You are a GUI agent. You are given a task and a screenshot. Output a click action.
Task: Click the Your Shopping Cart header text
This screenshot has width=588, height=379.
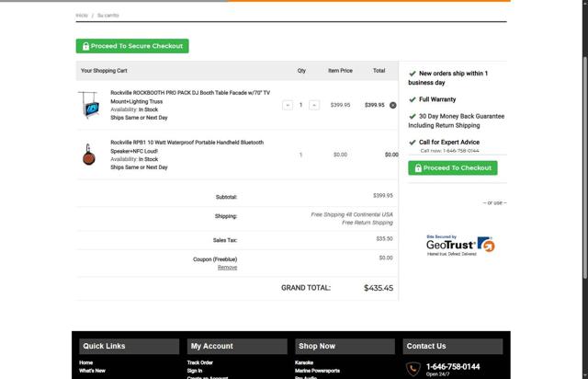click(x=104, y=71)
